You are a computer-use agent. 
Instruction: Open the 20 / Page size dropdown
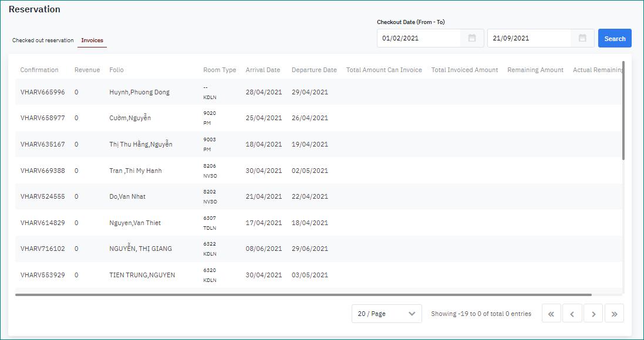point(386,314)
